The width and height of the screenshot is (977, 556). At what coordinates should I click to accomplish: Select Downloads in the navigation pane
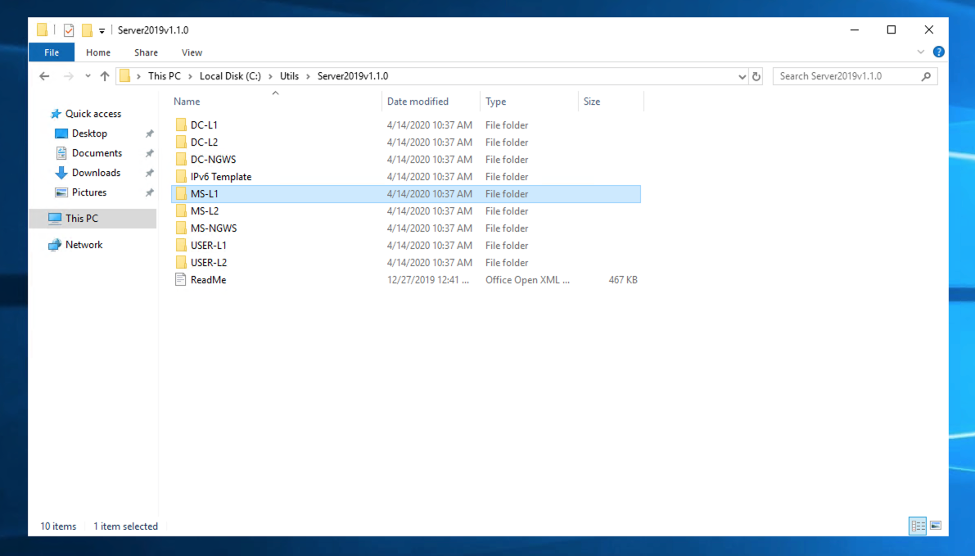coord(96,173)
